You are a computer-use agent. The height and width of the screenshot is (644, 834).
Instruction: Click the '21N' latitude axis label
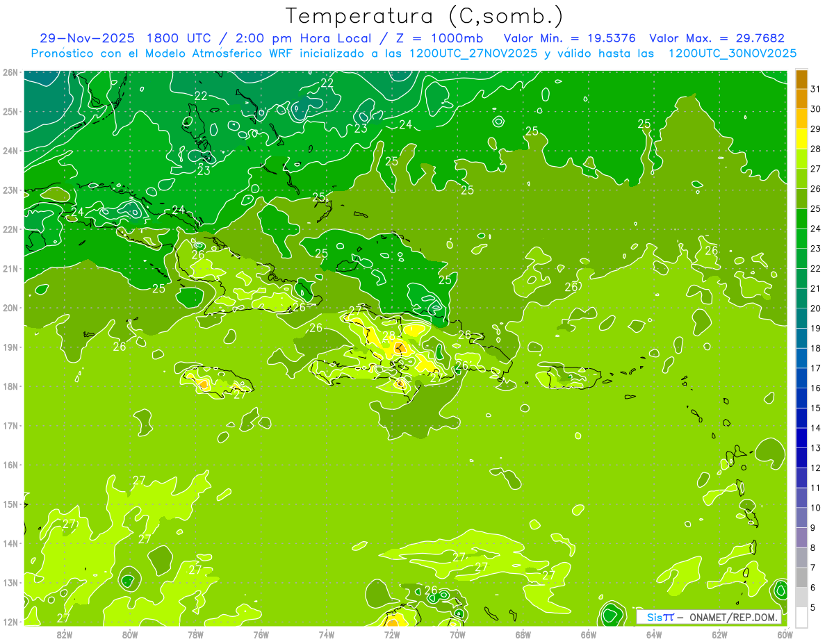pos(10,269)
